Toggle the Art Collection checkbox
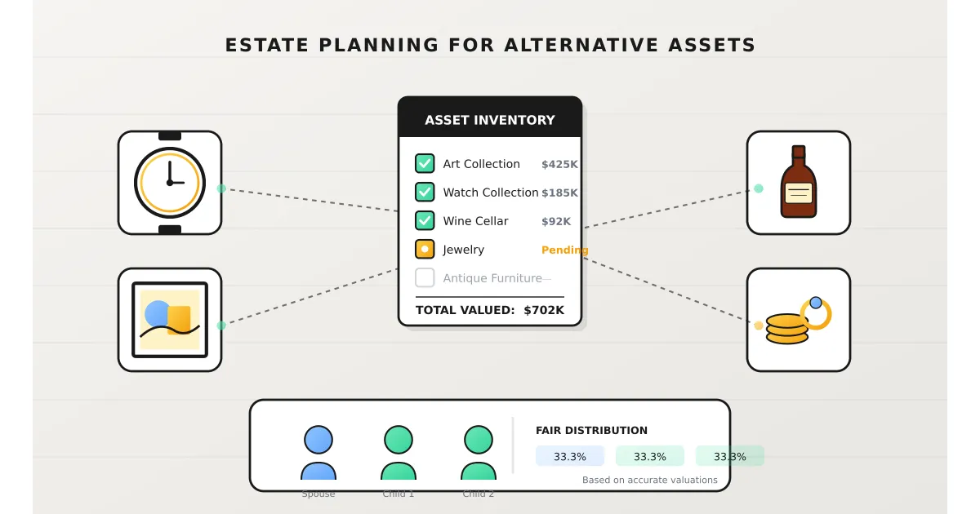 [x=425, y=164]
